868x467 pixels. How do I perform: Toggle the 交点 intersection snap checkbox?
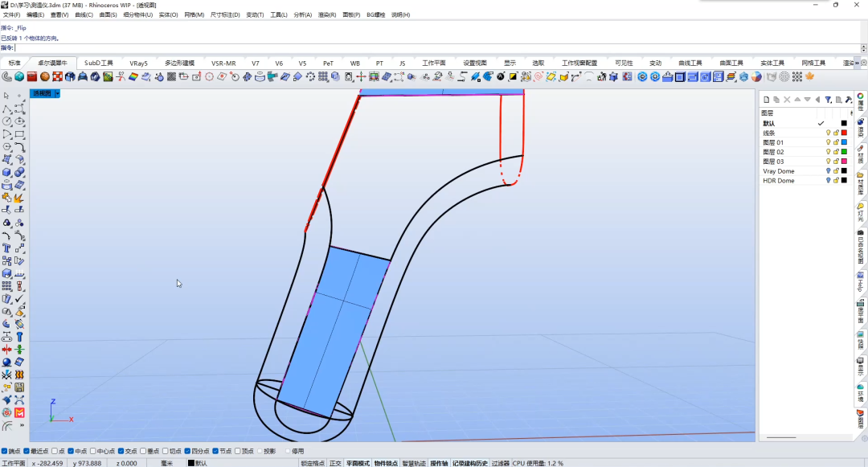121,452
